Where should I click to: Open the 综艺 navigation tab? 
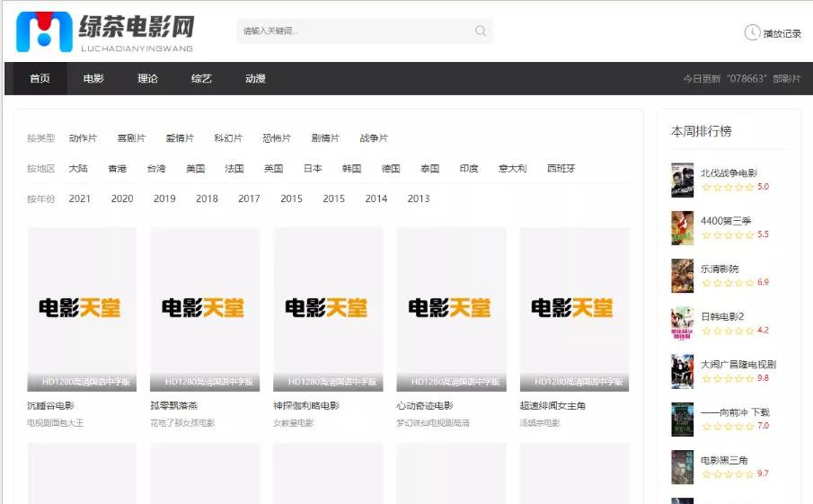point(201,78)
